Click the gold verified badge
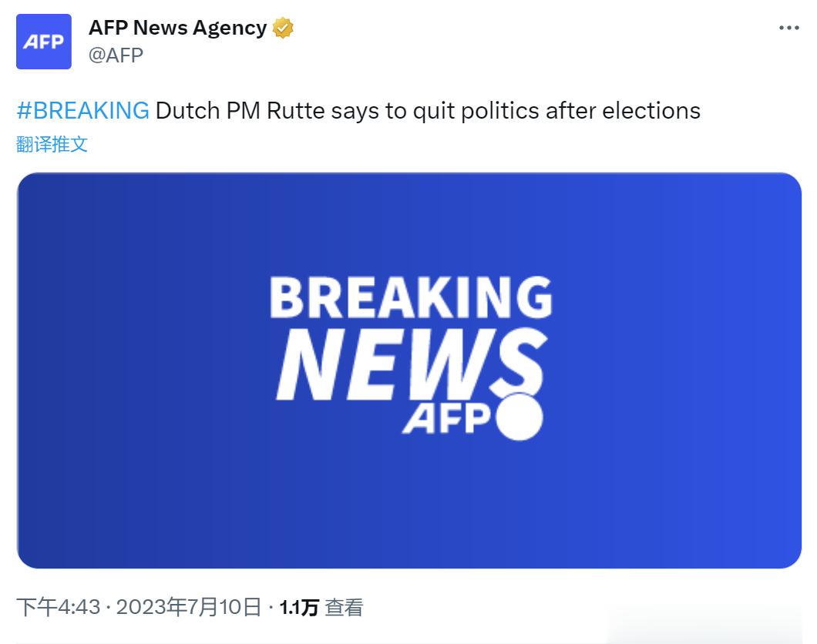817x644 pixels. [284, 29]
